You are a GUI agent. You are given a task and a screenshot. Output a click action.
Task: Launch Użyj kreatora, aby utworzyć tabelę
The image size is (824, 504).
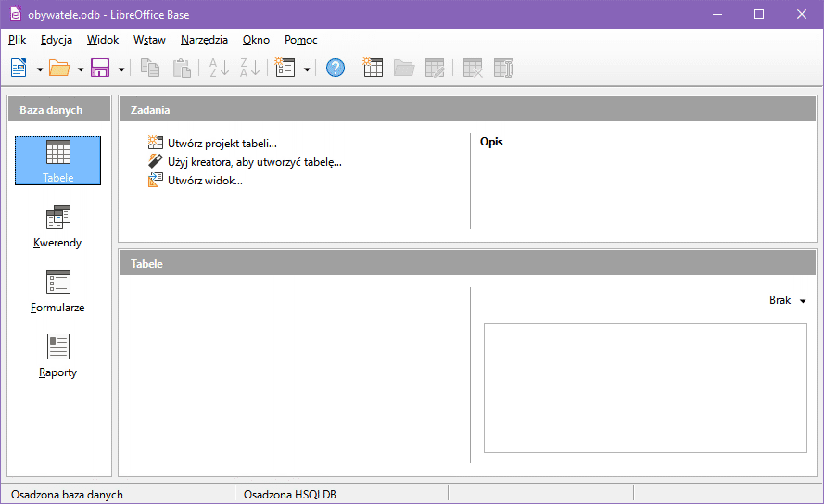point(254,162)
